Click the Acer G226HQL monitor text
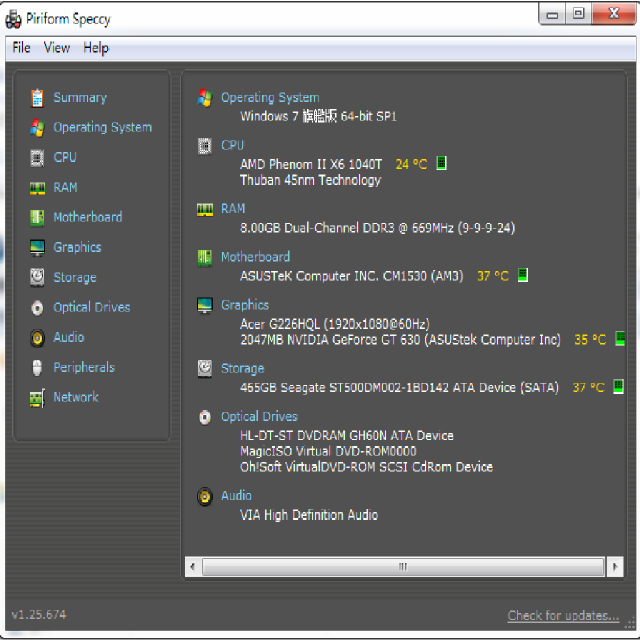Viewport: 640px width, 640px height. tap(335, 324)
